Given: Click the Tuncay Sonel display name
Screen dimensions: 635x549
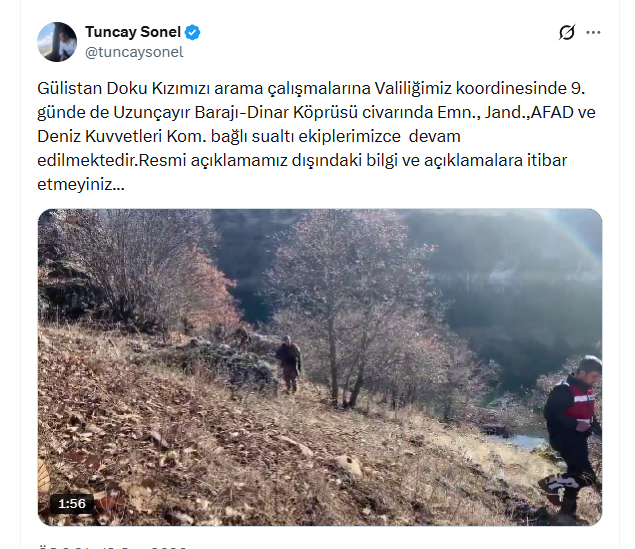Looking at the screenshot, I should coord(133,32).
